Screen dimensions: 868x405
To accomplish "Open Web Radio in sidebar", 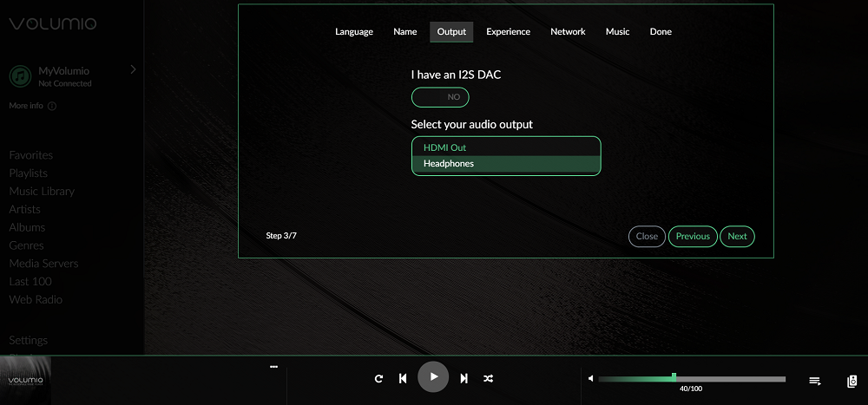I will (x=36, y=299).
